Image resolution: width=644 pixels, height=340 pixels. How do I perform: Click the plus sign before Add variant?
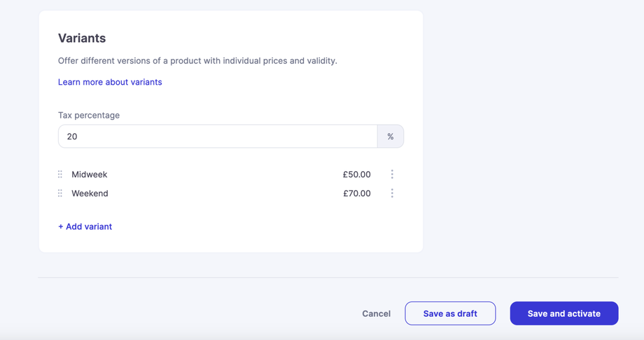pyautogui.click(x=61, y=226)
